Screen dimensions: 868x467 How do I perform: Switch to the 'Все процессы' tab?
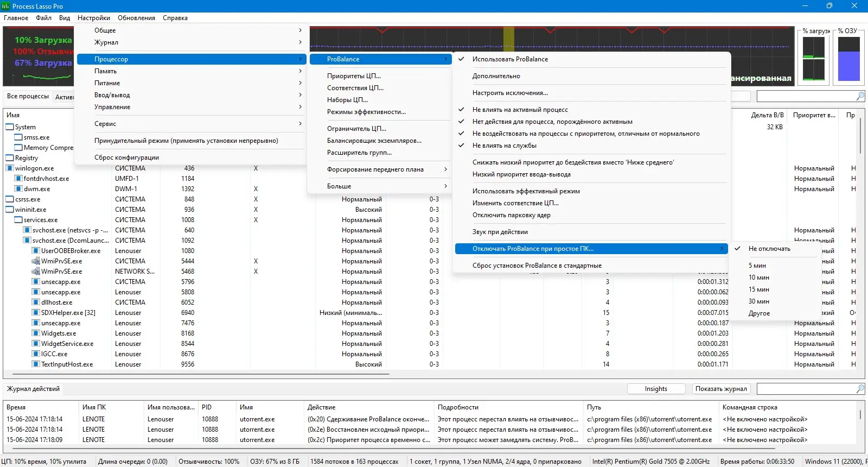tap(28, 97)
